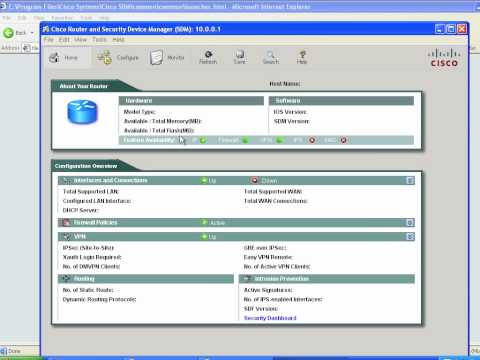This screenshot has height=360, width=480.
Task: Click the Total WAN Connections label
Action: pyautogui.click(x=276, y=201)
